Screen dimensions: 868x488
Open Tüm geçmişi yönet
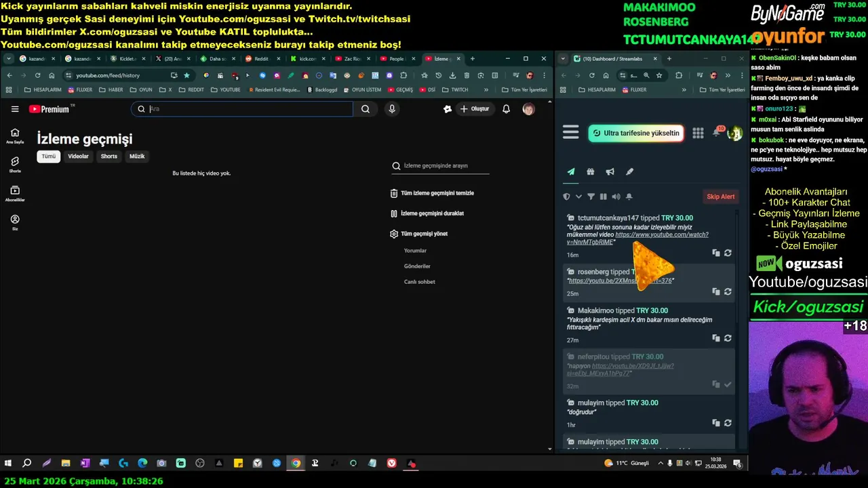(419, 234)
